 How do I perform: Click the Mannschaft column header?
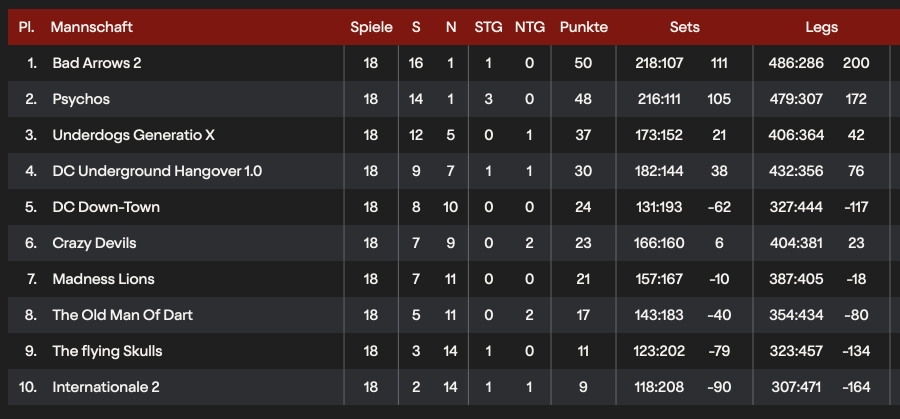92,27
